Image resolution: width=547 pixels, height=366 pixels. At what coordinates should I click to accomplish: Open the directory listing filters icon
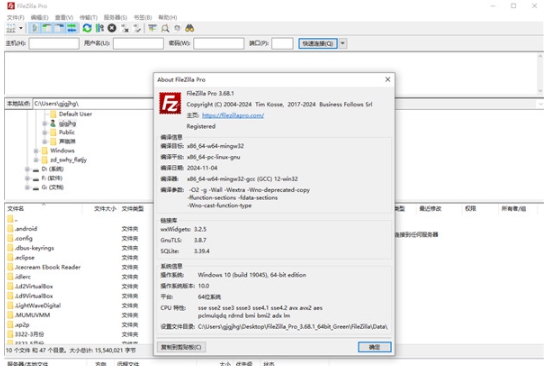[152, 28]
